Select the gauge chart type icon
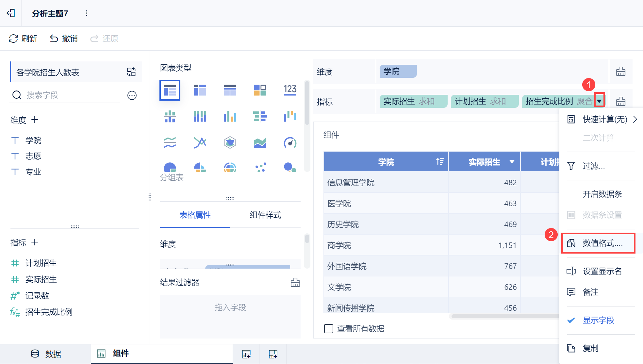The height and width of the screenshot is (364, 643). point(290,142)
